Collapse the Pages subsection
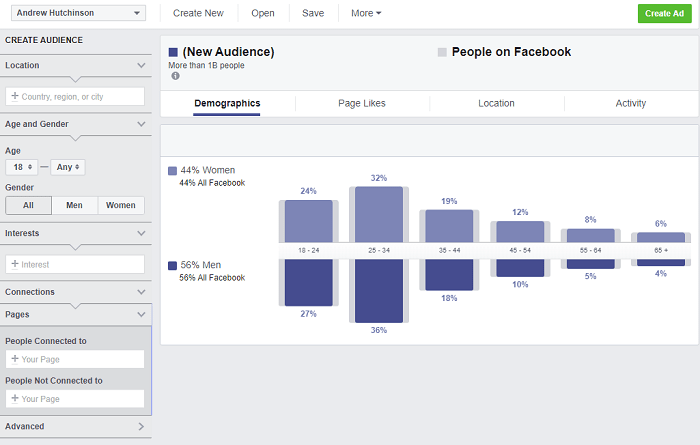700x445 pixels. pyautogui.click(x=141, y=314)
